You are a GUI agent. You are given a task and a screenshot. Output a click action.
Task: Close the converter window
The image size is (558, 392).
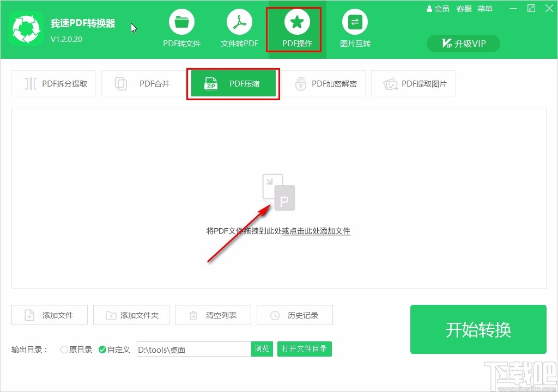pos(549,9)
